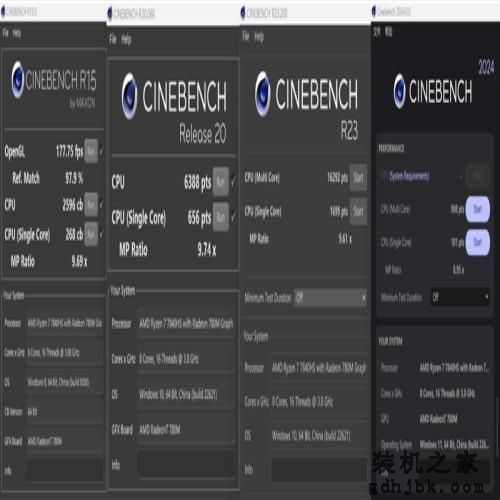Image resolution: width=500 pixels, height=500 pixels.
Task: Open File menu in Cinebench R20 window
Action: (113, 39)
